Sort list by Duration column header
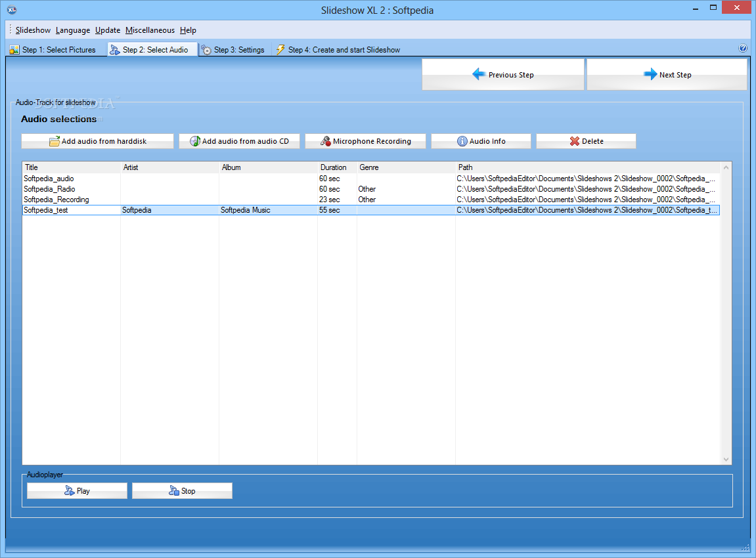 click(337, 167)
